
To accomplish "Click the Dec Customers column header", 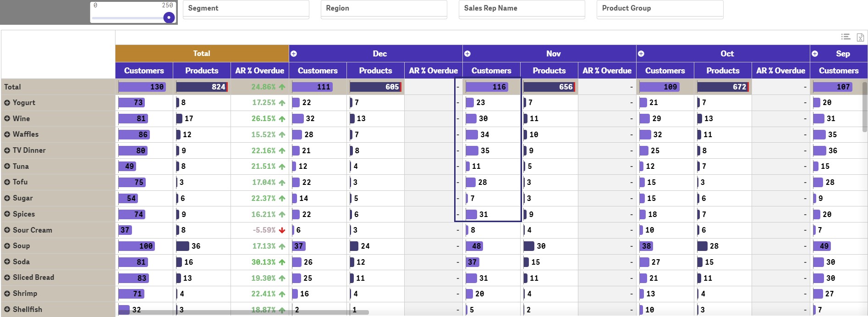I will (x=318, y=71).
